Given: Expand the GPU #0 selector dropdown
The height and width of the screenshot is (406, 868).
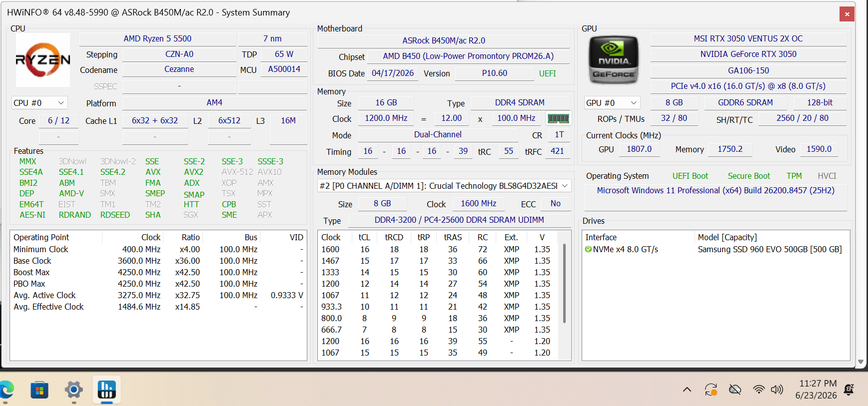Looking at the screenshot, I should [x=612, y=103].
